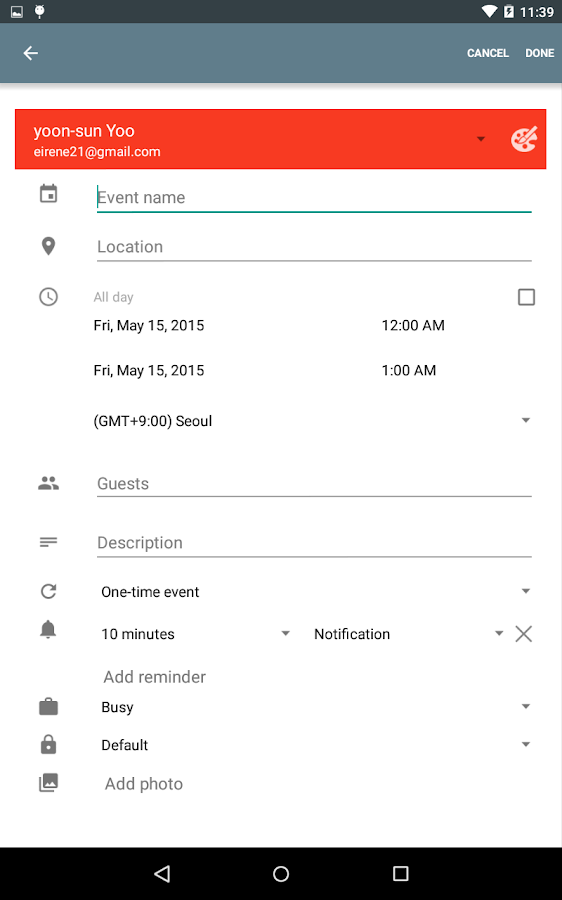Tap the calendar icon beside Event name
562x900 pixels.
pyautogui.click(x=48, y=194)
